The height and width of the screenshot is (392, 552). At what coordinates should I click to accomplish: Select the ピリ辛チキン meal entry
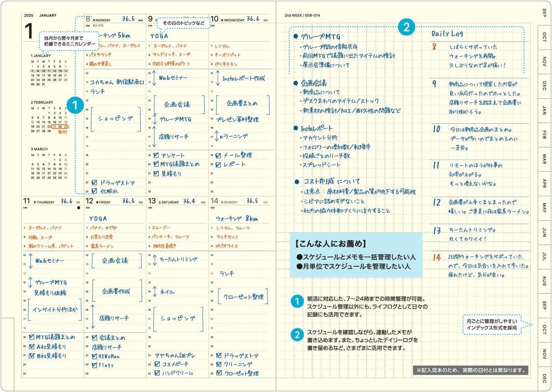click(x=226, y=64)
